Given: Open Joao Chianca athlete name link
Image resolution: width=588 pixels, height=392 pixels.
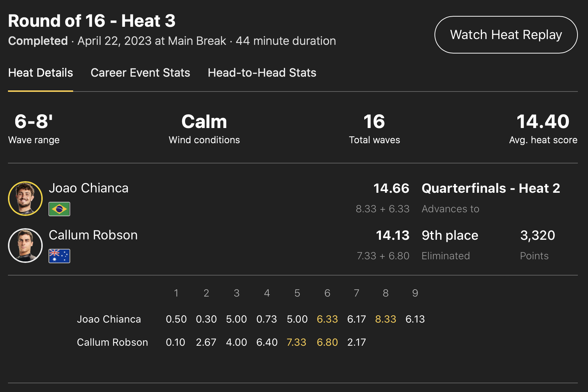Looking at the screenshot, I should pyautogui.click(x=89, y=188).
